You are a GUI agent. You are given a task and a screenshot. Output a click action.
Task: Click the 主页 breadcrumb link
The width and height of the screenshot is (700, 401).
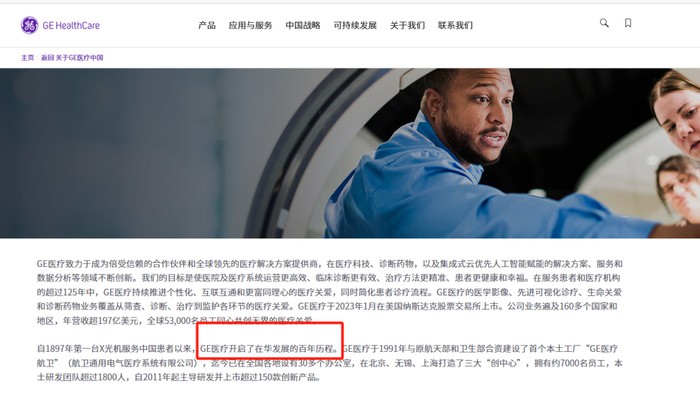tap(27, 58)
